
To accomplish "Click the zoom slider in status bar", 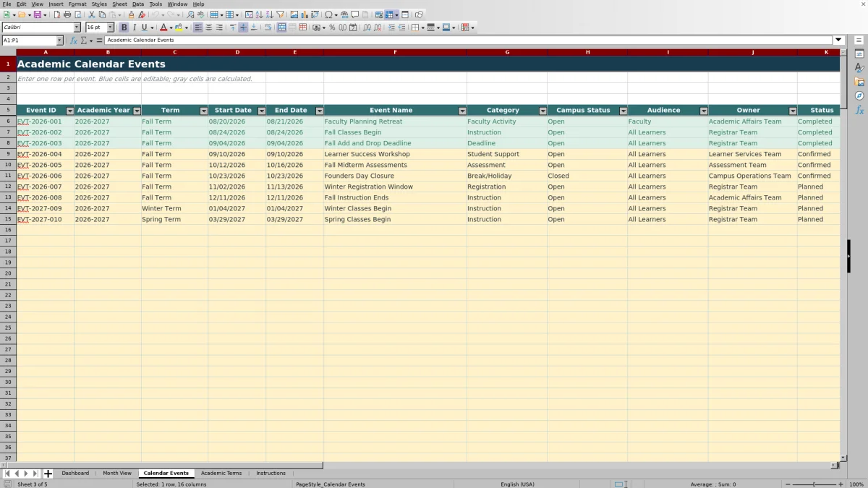I will [x=814, y=484].
